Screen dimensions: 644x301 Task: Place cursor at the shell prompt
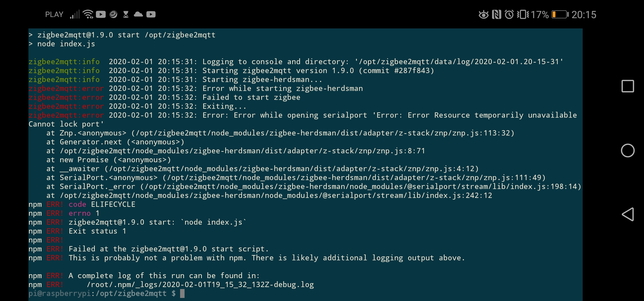click(182, 293)
